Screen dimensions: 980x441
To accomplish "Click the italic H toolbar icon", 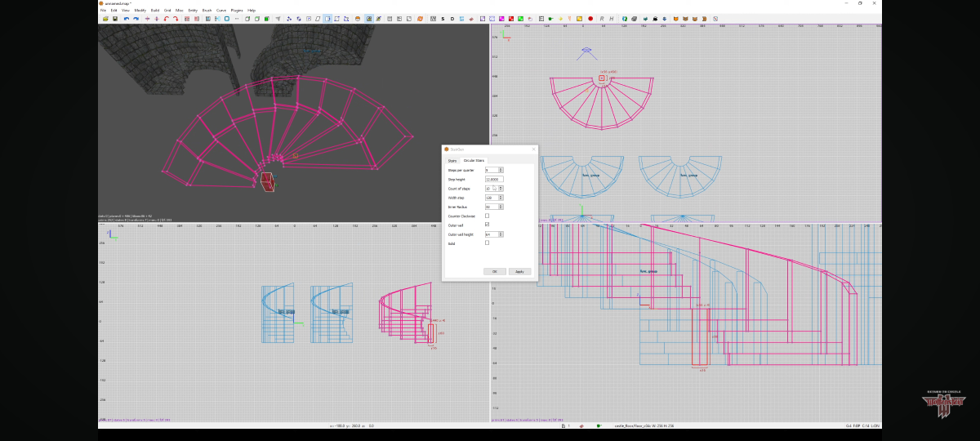I will tap(611, 18).
